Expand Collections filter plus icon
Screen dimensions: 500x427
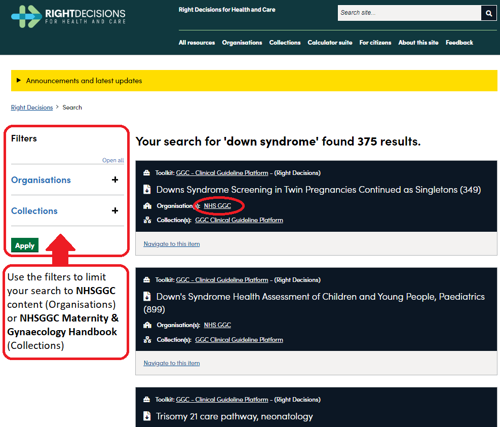click(115, 211)
